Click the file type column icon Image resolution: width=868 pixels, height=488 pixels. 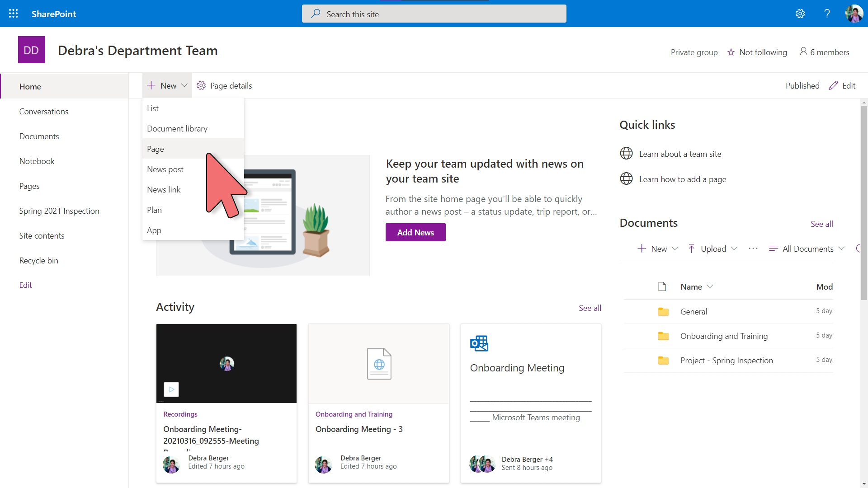point(662,286)
